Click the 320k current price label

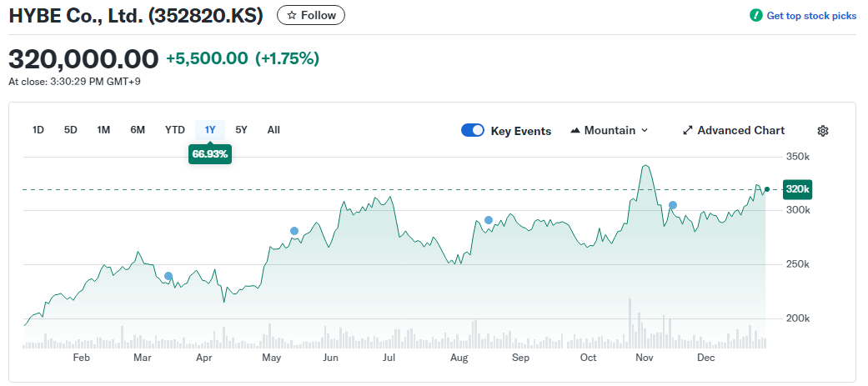pos(798,189)
